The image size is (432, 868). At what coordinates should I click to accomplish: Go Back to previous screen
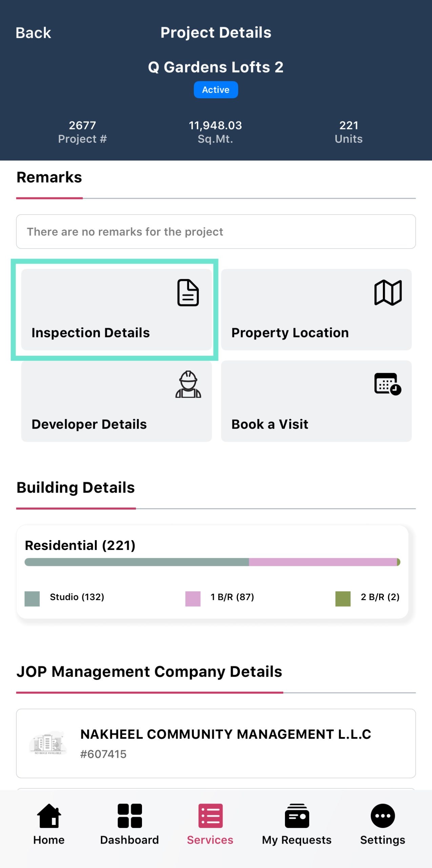33,33
